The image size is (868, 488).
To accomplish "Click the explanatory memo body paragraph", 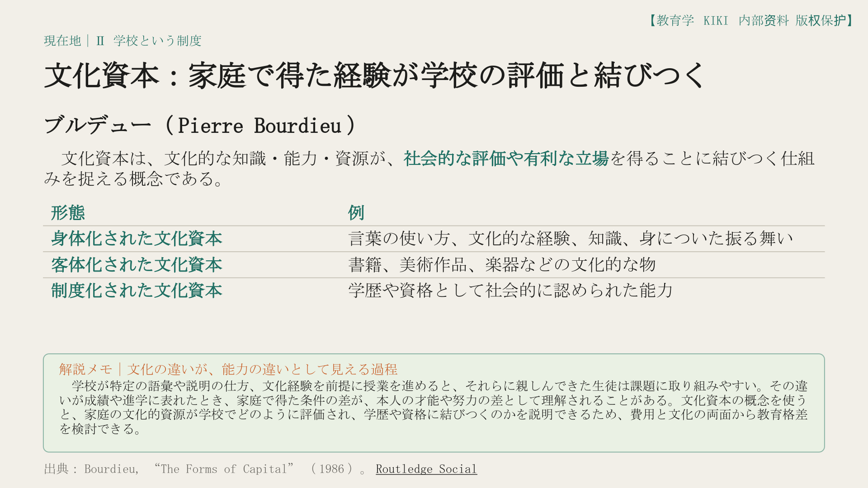I will (434, 407).
